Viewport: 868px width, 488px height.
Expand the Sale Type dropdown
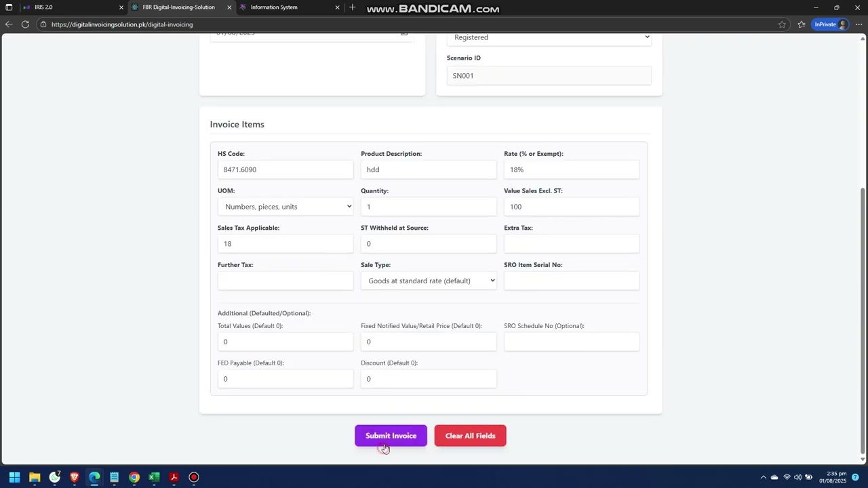(429, 281)
